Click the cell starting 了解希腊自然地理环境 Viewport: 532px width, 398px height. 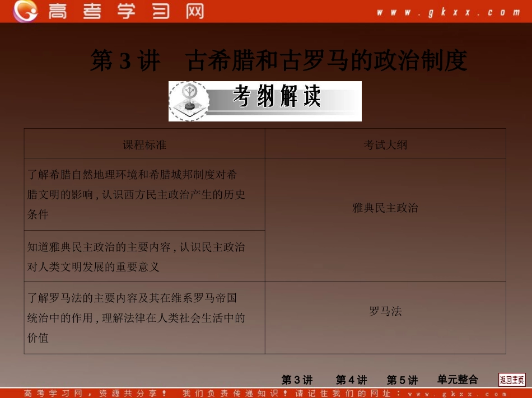point(144,194)
